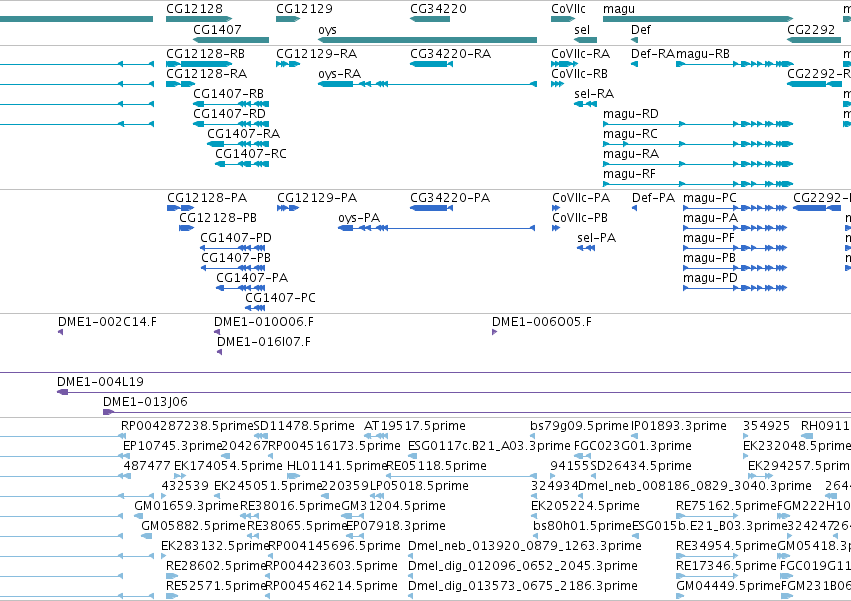Viewport: 851px width, 601px height.
Task: Select transcript magu-RD
Action: 698,124
